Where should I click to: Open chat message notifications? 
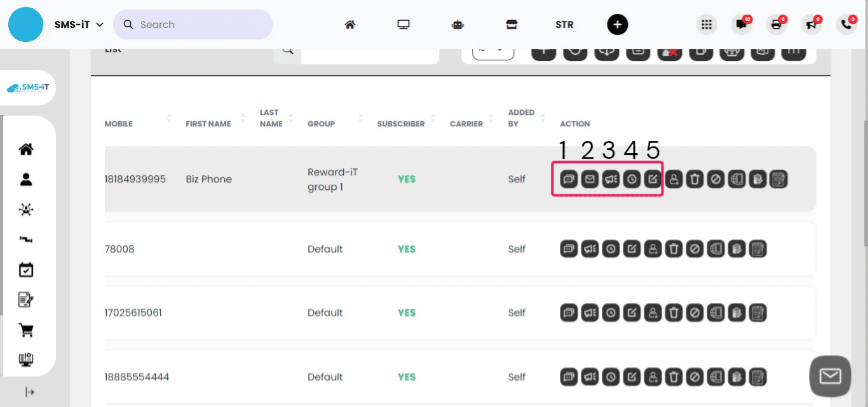pyautogui.click(x=741, y=25)
